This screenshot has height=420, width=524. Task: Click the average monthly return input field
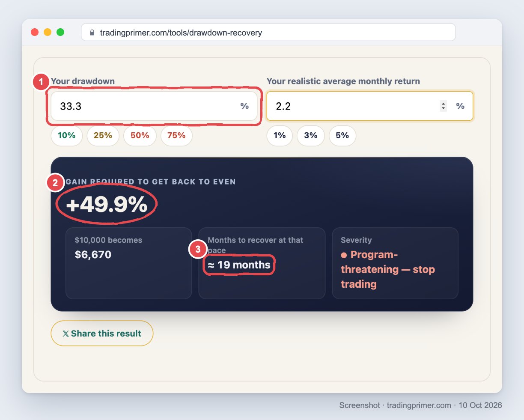[370, 106]
